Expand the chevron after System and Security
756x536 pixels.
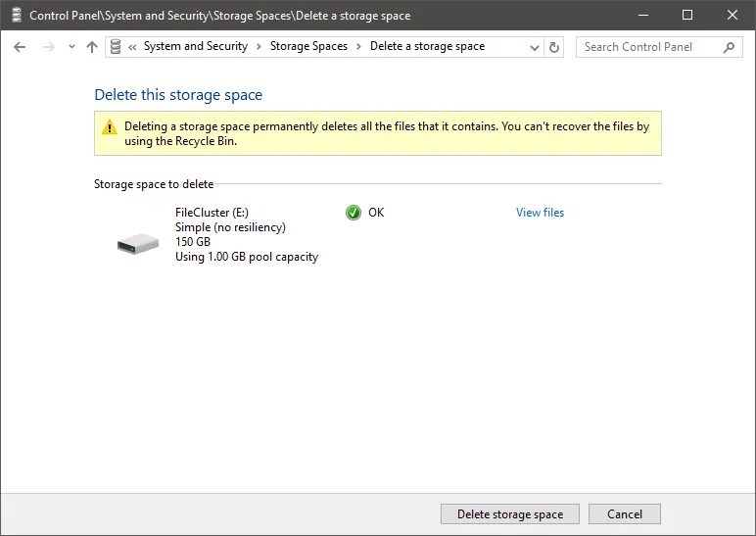[259, 46]
